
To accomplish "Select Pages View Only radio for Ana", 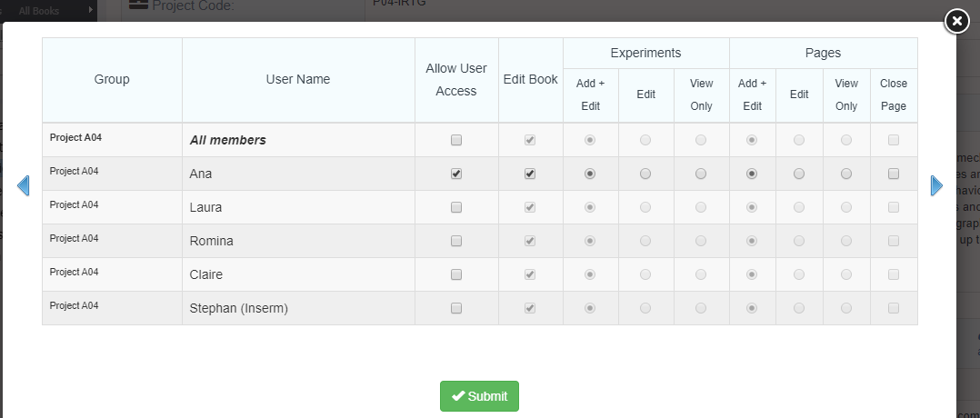I will pos(846,174).
